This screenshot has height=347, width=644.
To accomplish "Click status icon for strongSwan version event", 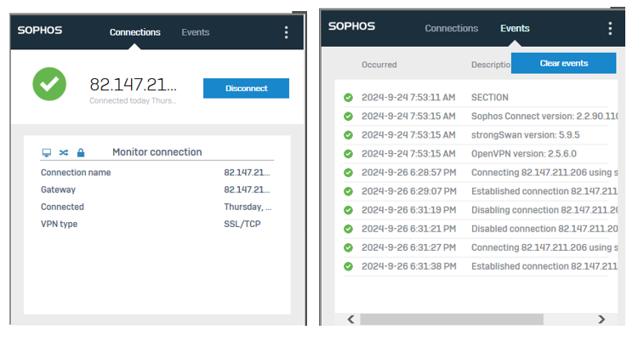I will point(348,135).
